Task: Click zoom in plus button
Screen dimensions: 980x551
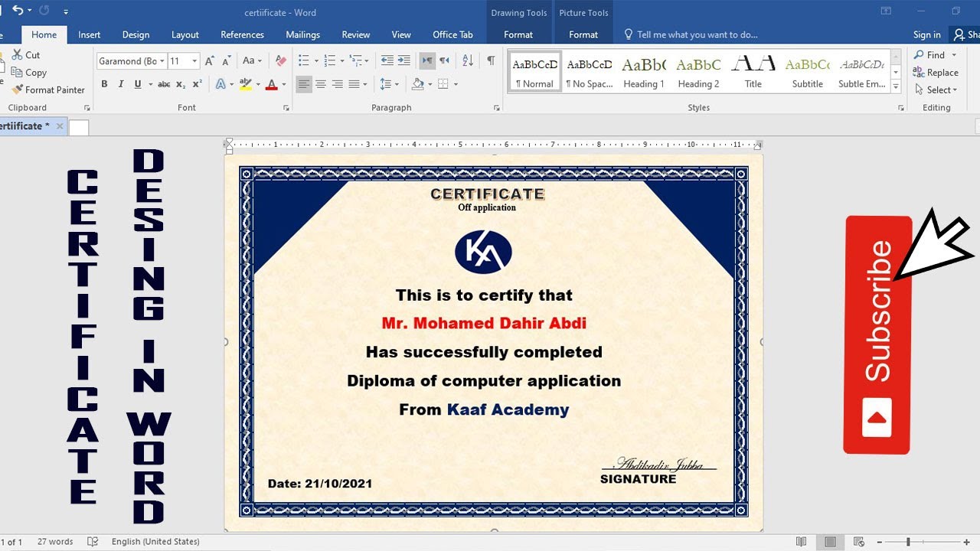Action: (967, 542)
